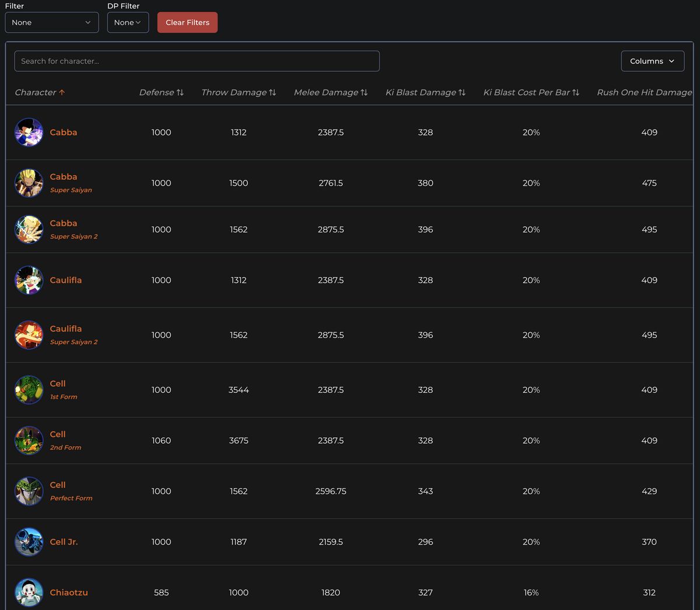Click the Cell Jr. portrait icon
The height and width of the screenshot is (610, 700).
(x=29, y=542)
